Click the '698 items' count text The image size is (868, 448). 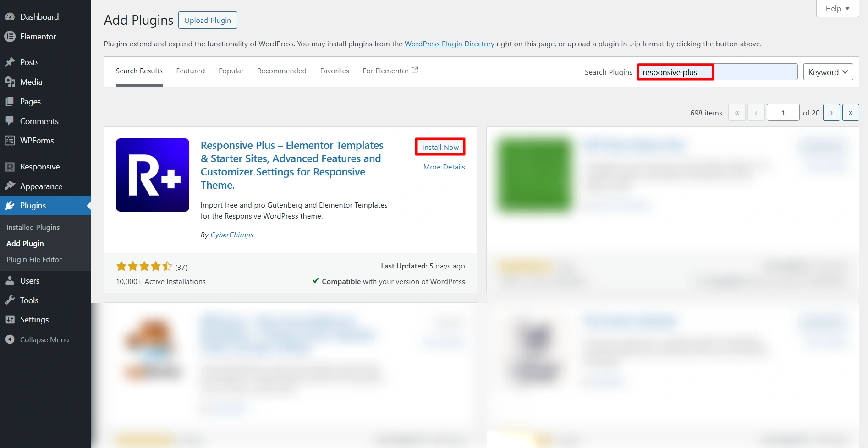coord(706,113)
